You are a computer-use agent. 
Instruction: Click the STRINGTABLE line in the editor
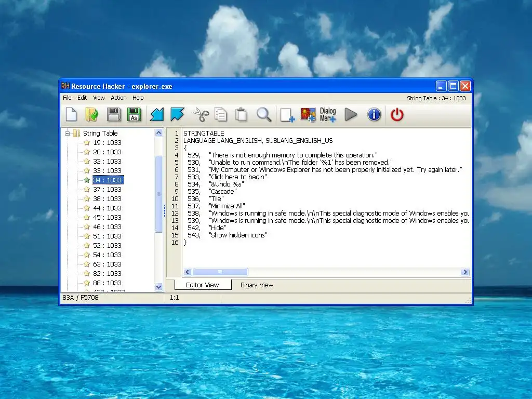204,134
